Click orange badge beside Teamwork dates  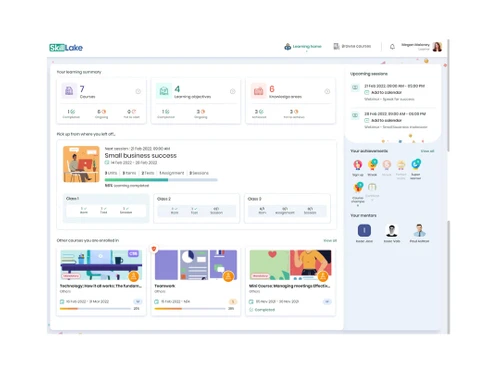tap(233, 302)
